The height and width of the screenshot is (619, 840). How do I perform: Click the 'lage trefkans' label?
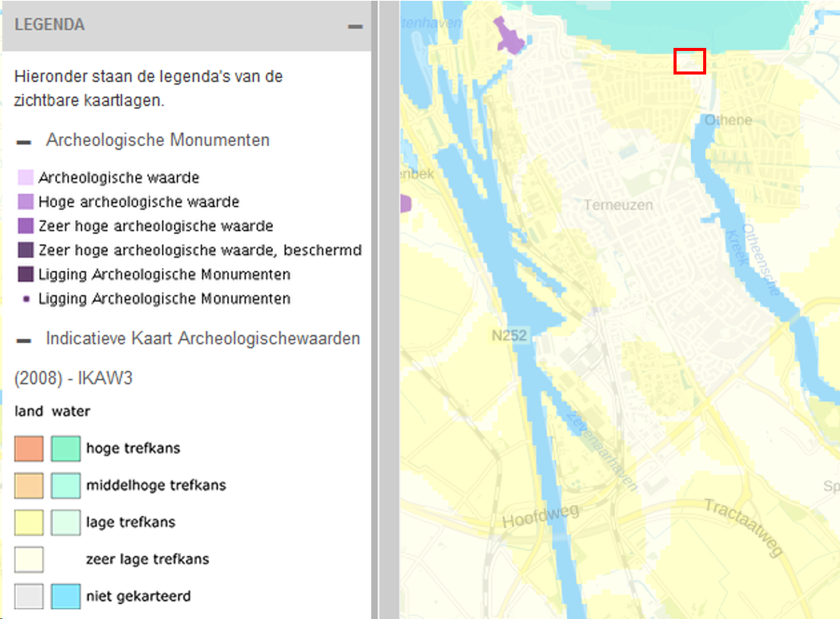131,522
